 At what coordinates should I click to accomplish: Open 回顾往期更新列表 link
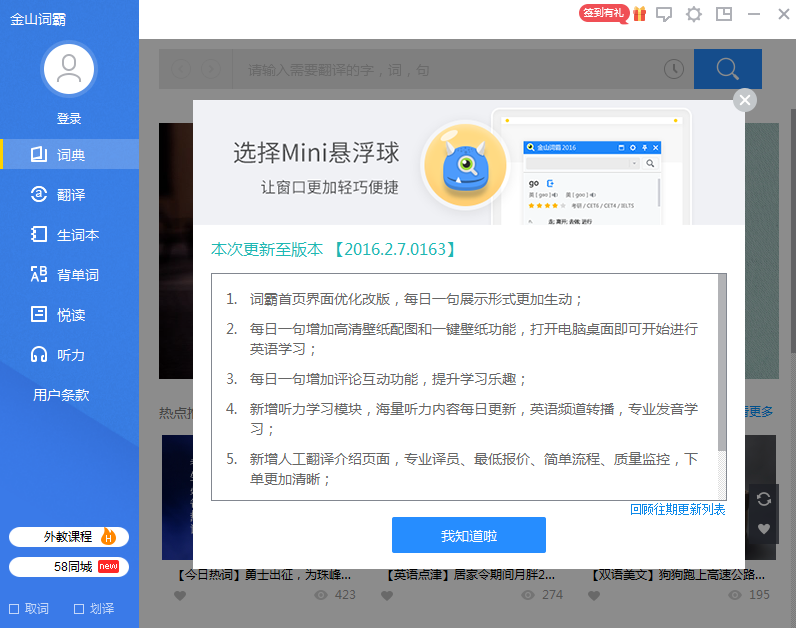(x=678, y=510)
